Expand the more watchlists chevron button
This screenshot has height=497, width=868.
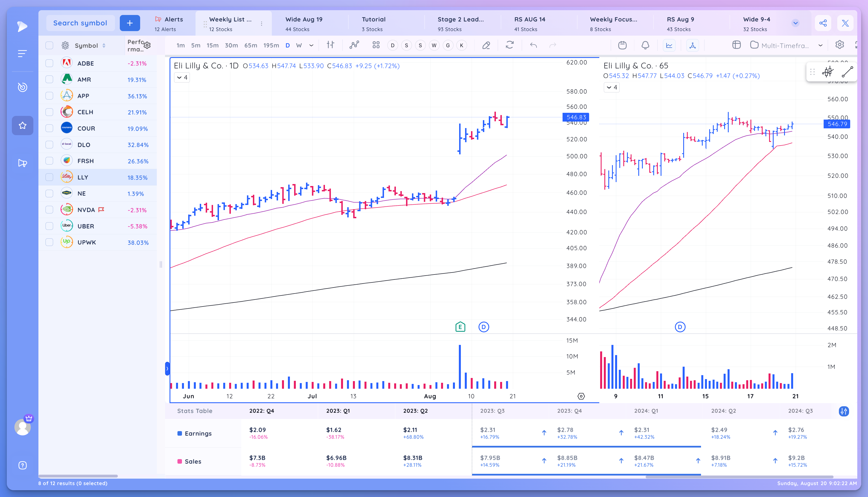(x=795, y=23)
